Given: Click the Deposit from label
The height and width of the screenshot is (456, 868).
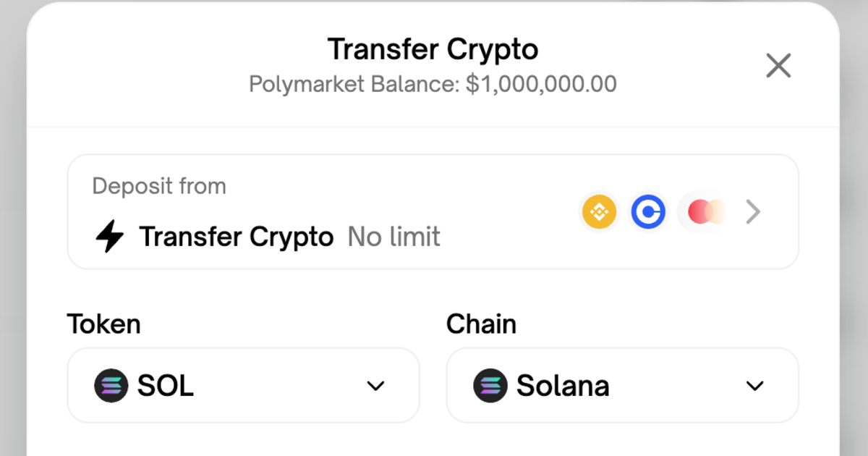Looking at the screenshot, I should tap(159, 186).
